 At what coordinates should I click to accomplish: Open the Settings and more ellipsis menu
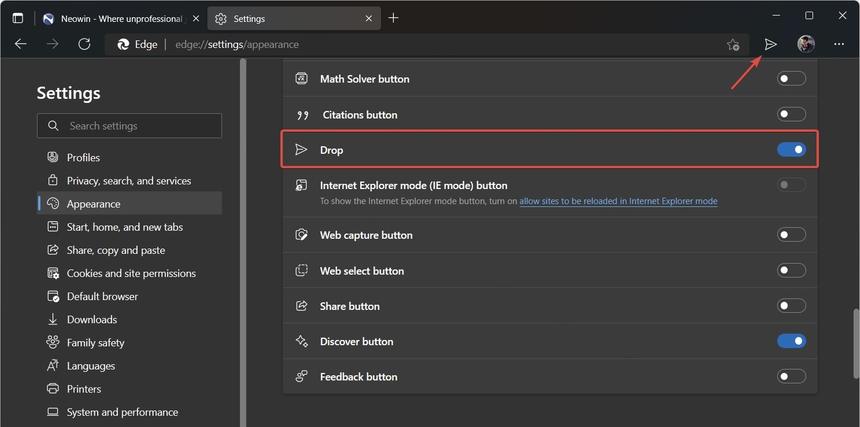coord(839,44)
